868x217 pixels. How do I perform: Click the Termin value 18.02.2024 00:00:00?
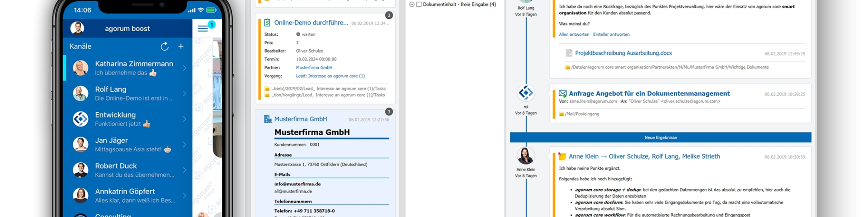316,59
